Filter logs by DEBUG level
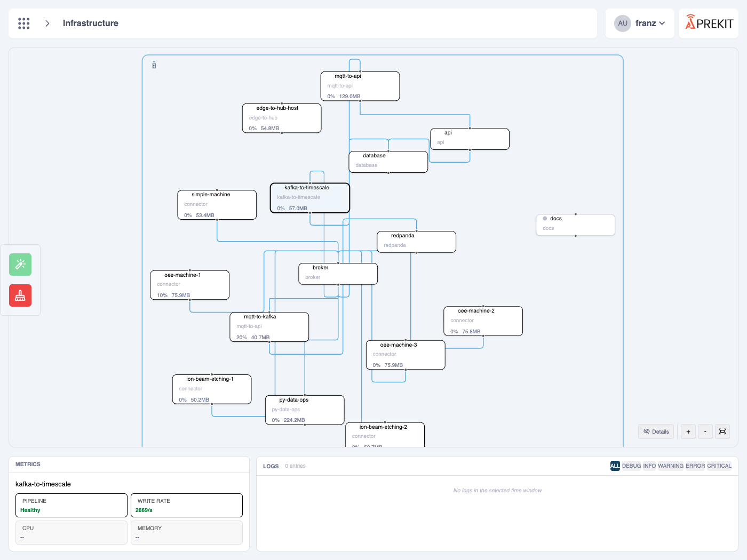The width and height of the screenshot is (747, 560). (631, 466)
